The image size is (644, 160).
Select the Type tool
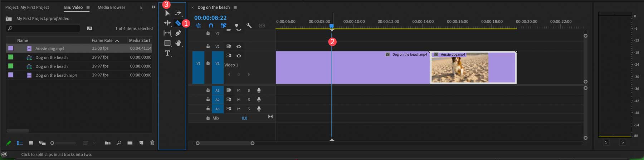point(167,53)
